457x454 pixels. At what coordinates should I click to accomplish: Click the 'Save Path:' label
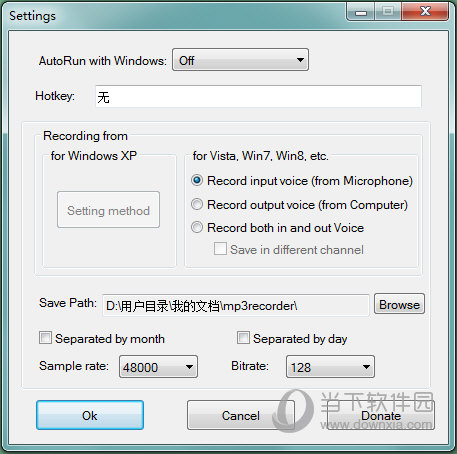pyautogui.click(x=68, y=303)
